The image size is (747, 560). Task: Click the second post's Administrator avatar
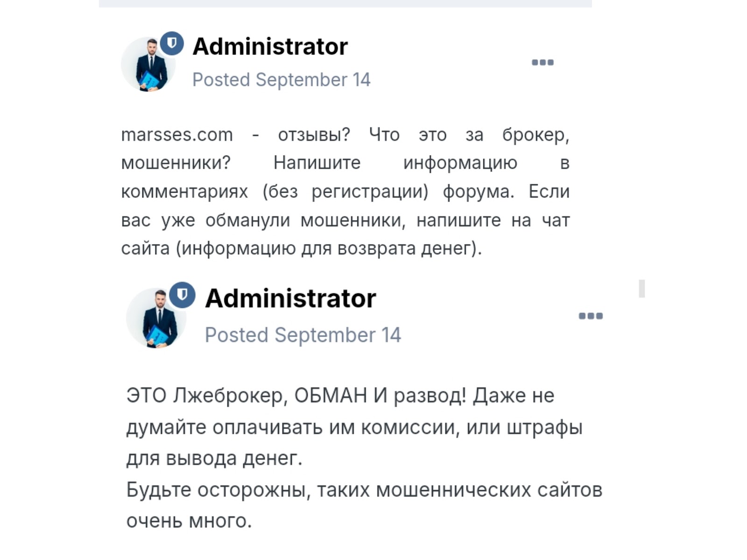pos(156,318)
